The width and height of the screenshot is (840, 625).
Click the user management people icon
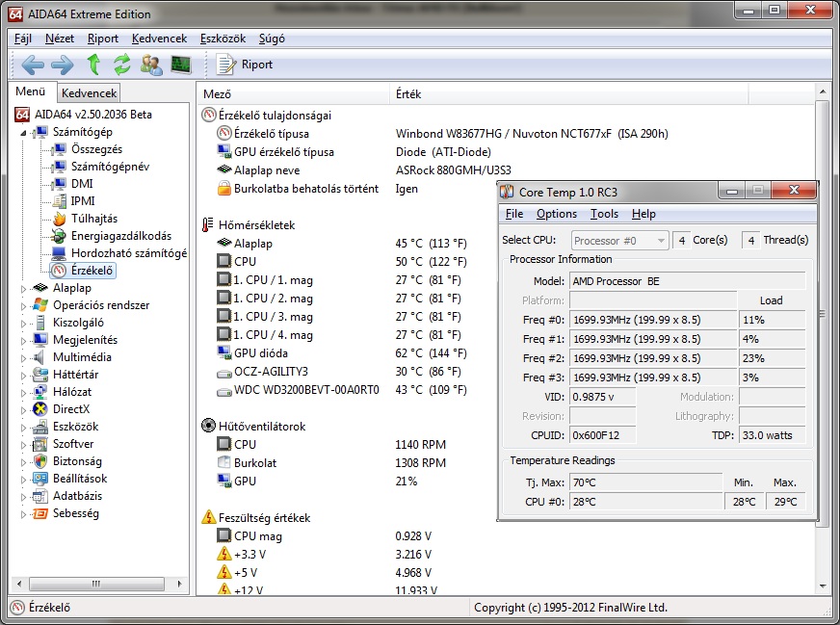151,65
